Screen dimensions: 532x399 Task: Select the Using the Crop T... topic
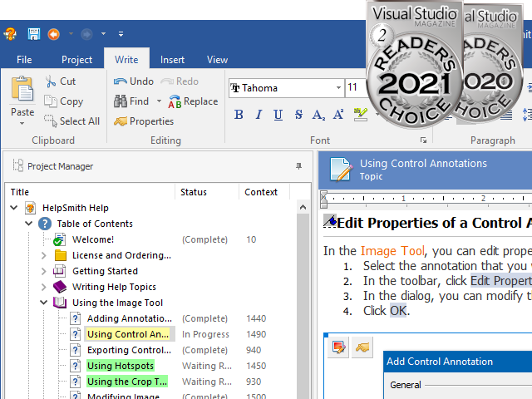point(127,382)
